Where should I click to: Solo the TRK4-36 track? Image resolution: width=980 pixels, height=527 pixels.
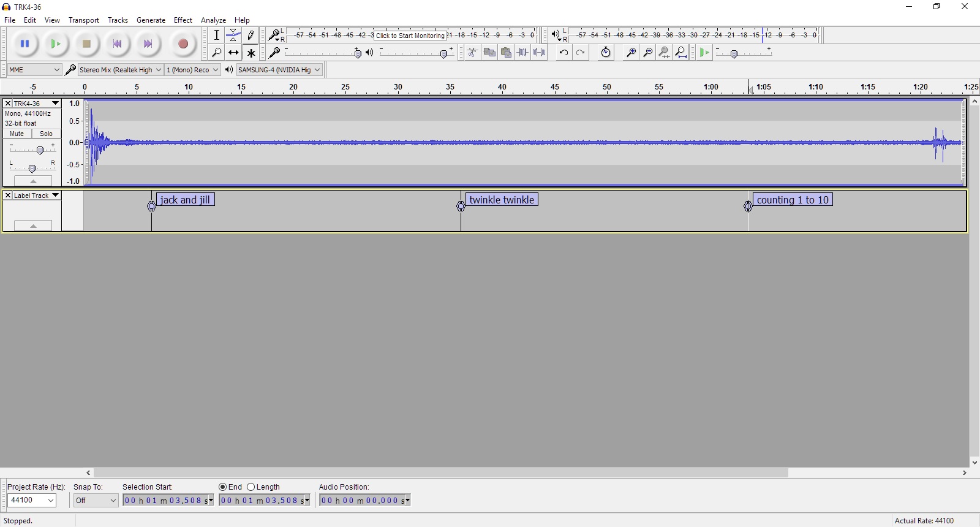tap(47, 134)
